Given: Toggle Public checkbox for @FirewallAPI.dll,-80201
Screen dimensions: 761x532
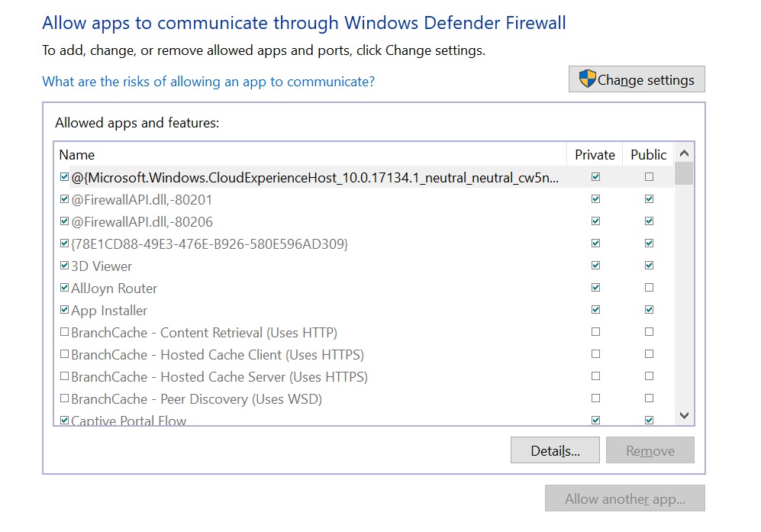Looking at the screenshot, I should pos(649,199).
